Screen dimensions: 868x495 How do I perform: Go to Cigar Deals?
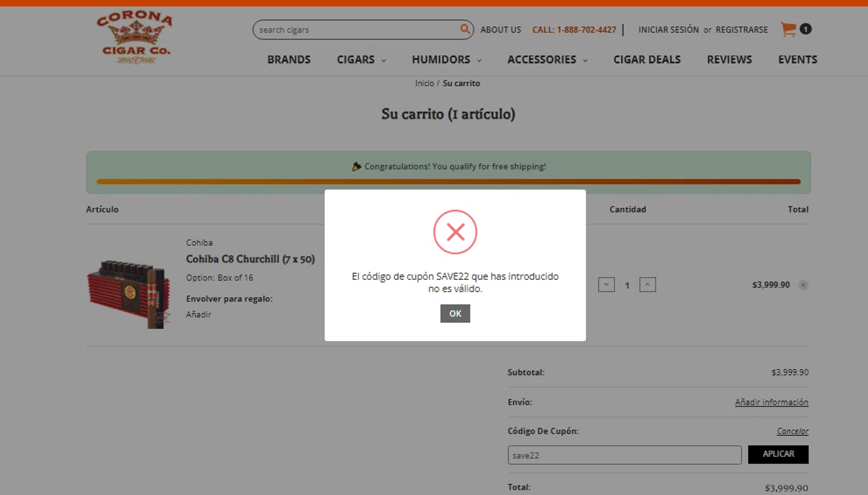pos(647,60)
